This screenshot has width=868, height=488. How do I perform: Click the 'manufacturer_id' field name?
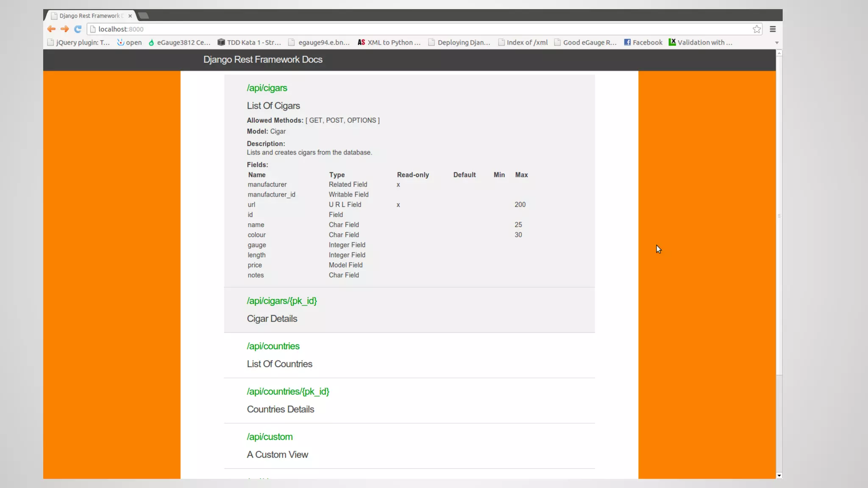[272, 194]
